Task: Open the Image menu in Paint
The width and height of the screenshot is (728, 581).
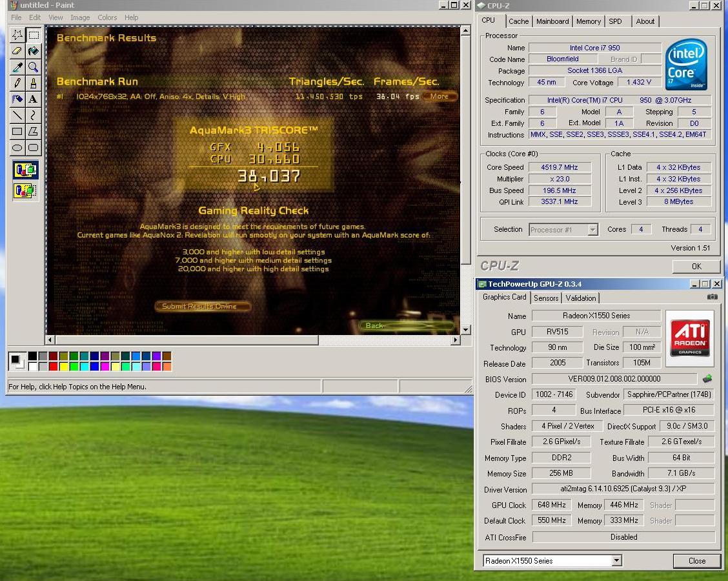Action: pos(80,17)
